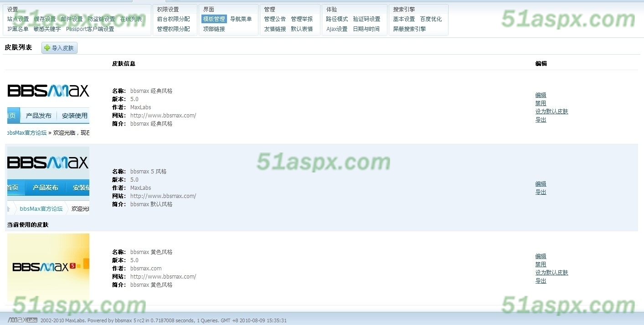This screenshot has height=325, width=644.
Task: Open the 在线列表 online list
Action: 131,19
